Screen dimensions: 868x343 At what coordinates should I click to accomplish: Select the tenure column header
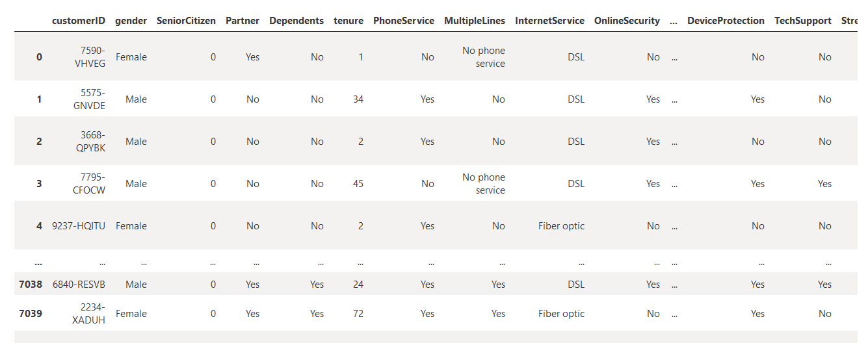pyautogui.click(x=349, y=21)
